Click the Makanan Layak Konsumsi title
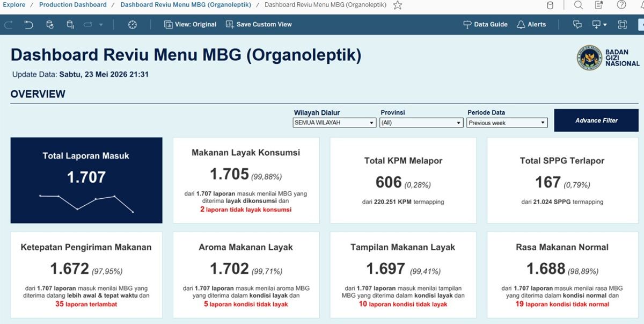 pyautogui.click(x=246, y=153)
